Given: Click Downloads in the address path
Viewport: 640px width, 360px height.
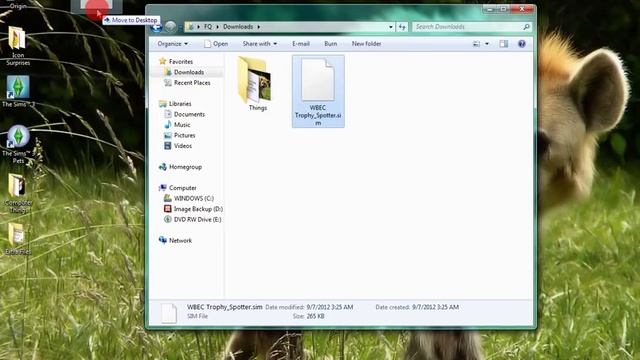Looking at the screenshot, I should (238, 27).
